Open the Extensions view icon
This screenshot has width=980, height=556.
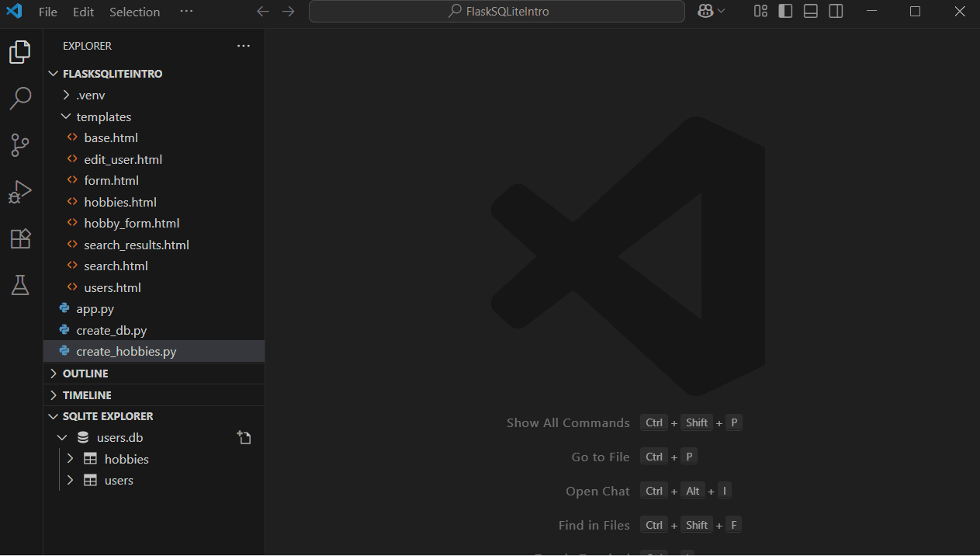point(20,238)
